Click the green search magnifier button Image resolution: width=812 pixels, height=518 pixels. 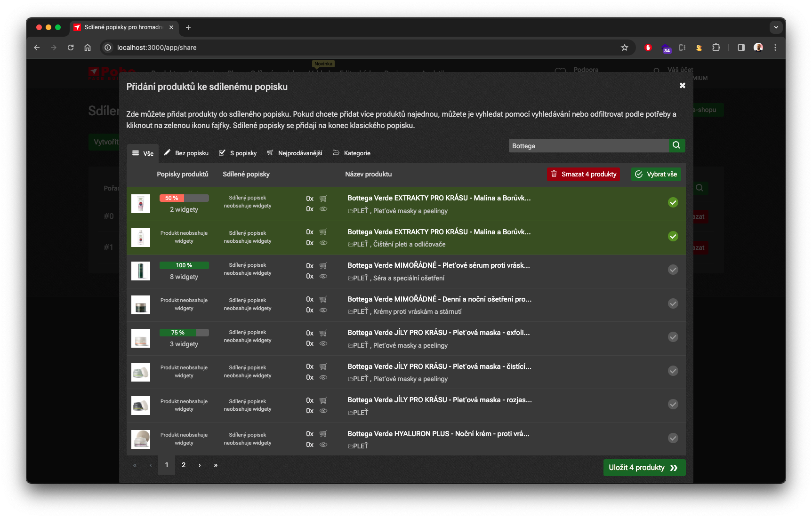click(x=676, y=145)
